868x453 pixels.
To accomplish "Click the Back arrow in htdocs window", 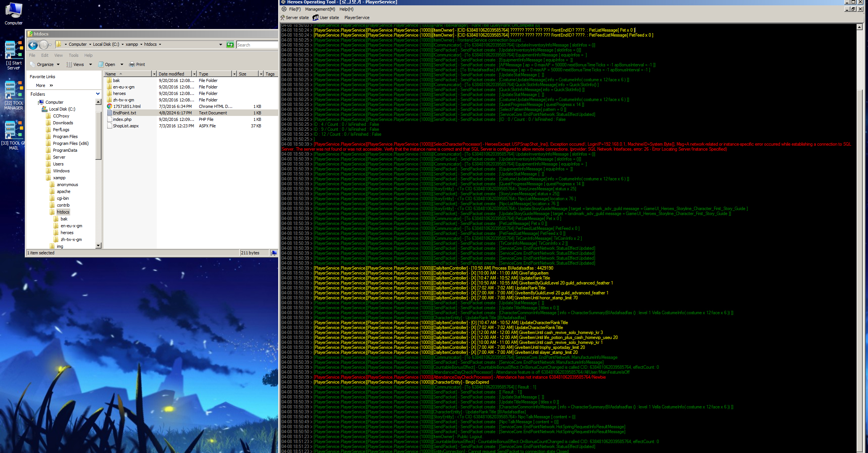I will pos(33,45).
